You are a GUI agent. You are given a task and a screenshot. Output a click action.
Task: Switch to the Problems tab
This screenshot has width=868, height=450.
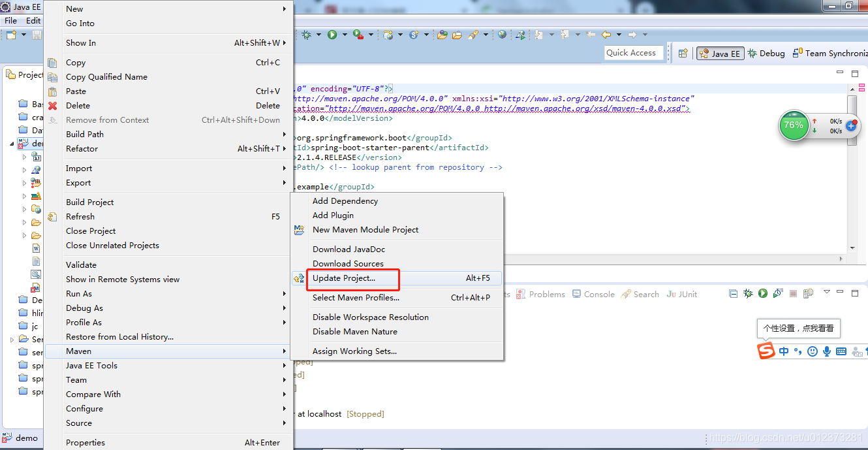click(540, 295)
